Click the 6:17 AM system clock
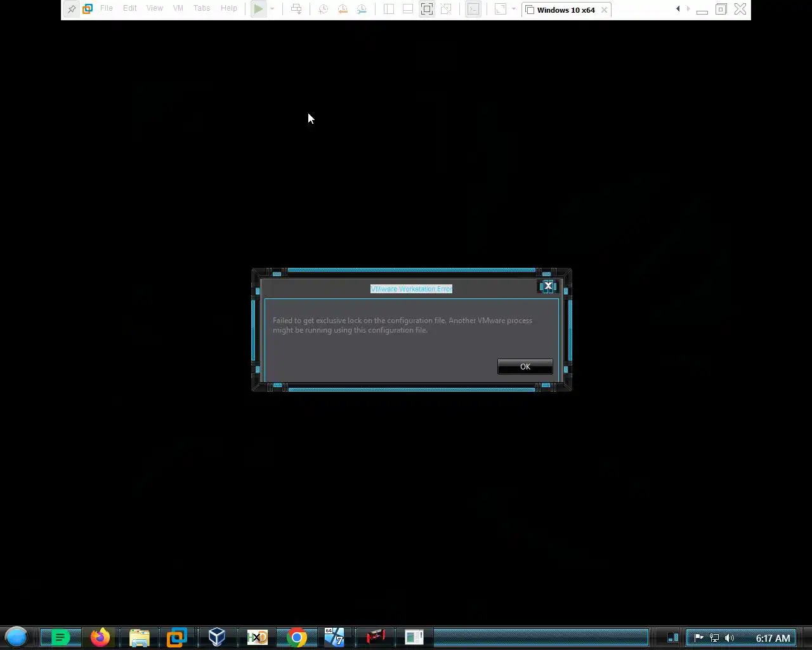This screenshot has width=812, height=650. [773, 638]
